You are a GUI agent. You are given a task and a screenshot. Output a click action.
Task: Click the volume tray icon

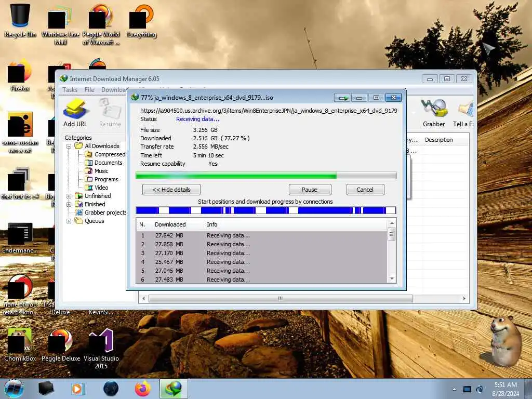(x=480, y=389)
